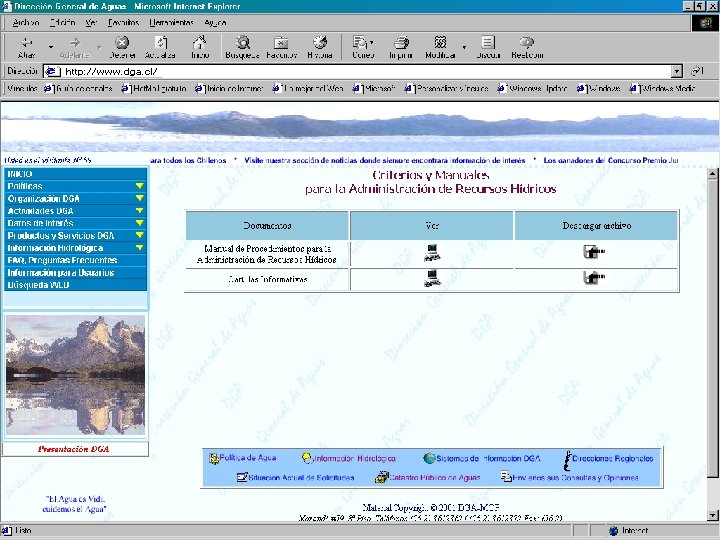Open the Presentación DGA link
The width and height of the screenshot is (720, 540).
[73, 449]
